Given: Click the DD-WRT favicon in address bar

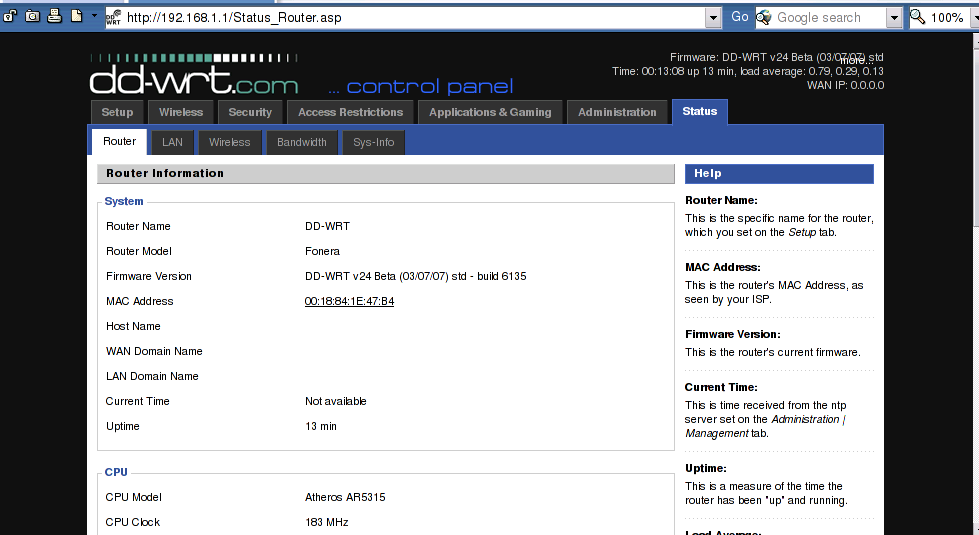Looking at the screenshot, I should click(x=114, y=17).
